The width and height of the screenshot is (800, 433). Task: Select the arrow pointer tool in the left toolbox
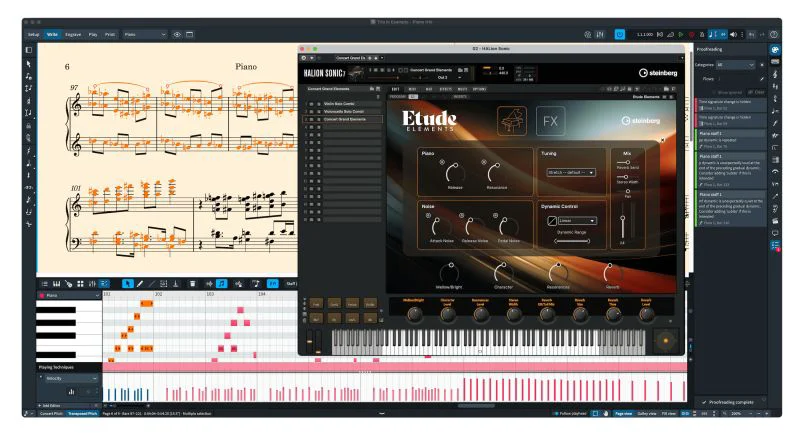(x=28, y=64)
